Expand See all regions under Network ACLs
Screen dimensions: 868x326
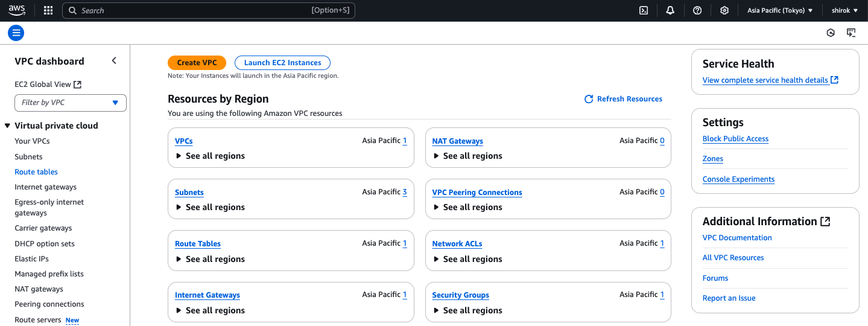click(467, 259)
